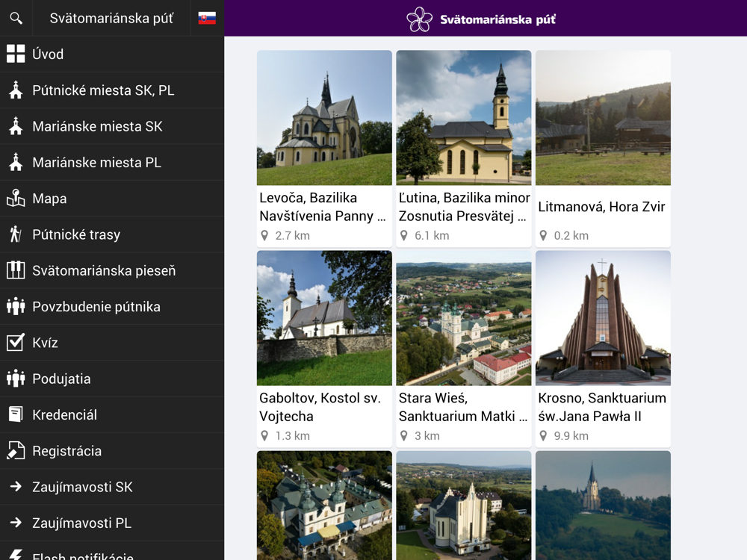Open search with the magnifier icon
This screenshot has width=747, height=560.
[x=16, y=18]
